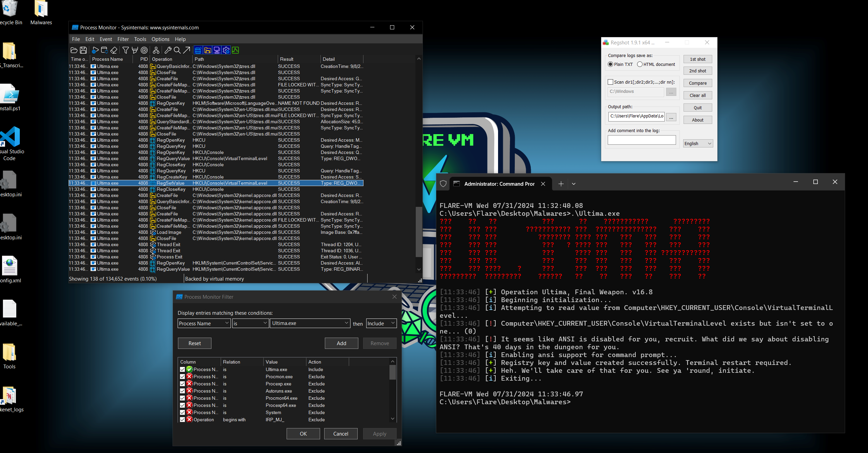Screen dimensions: 868x453
Task: Open the English language dropdown in Regshot
Action: [x=698, y=143]
